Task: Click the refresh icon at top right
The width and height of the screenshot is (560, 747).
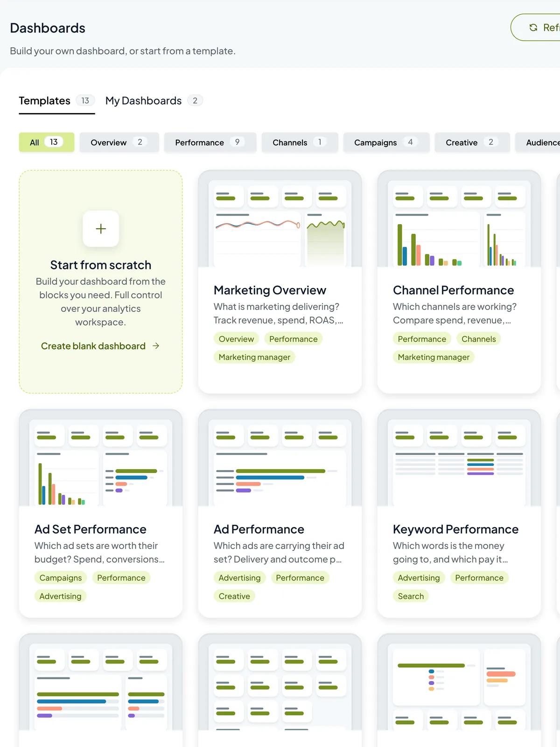Action: tap(533, 28)
